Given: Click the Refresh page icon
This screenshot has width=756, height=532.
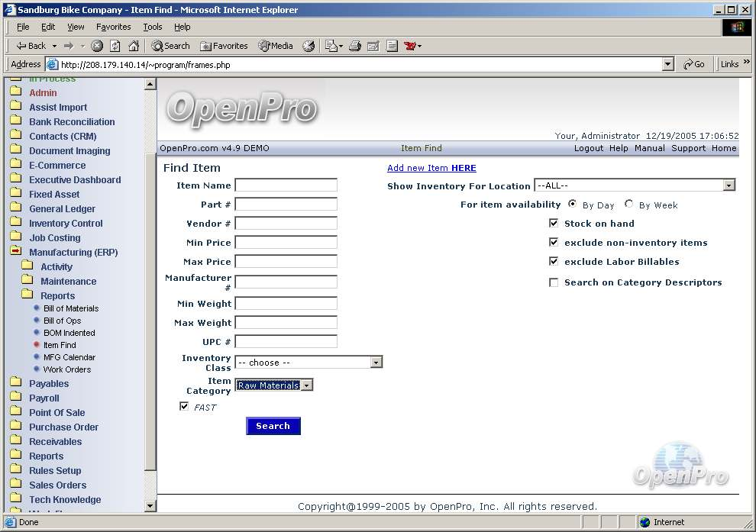Looking at the screenshot, I should click(115, 46).
